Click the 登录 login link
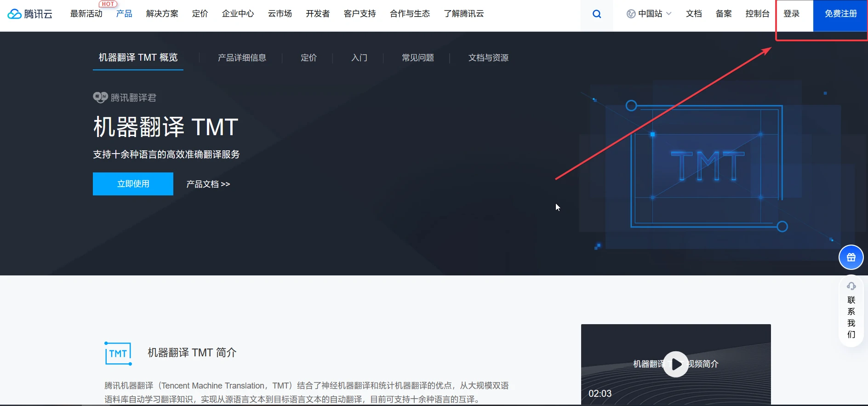The height and width of the screenshot is (406, 868). (x=791, y=14)
